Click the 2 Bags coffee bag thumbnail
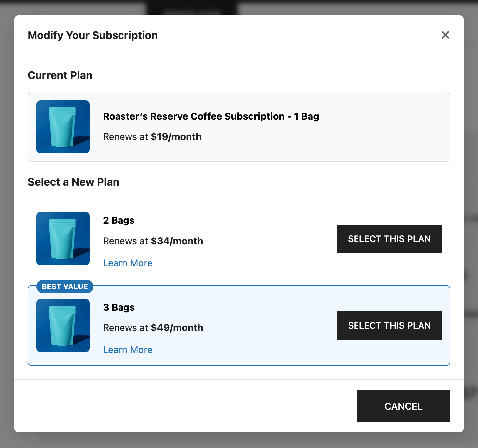Screen dimensions: 478x448 point(63,239)
